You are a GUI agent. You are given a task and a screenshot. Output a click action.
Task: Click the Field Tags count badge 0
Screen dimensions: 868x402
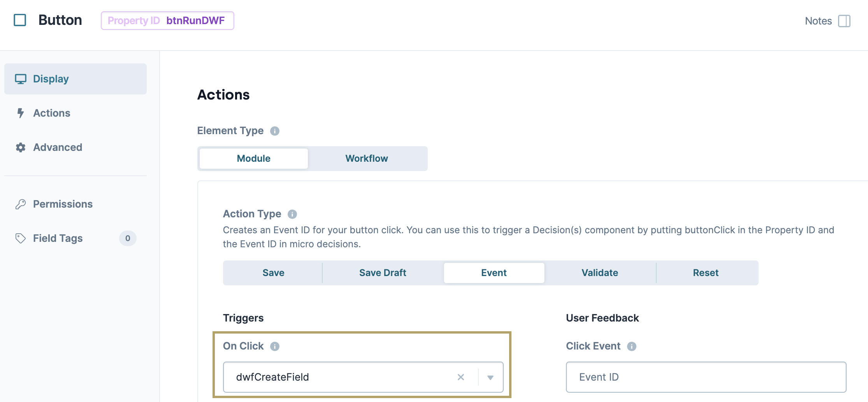128,238
